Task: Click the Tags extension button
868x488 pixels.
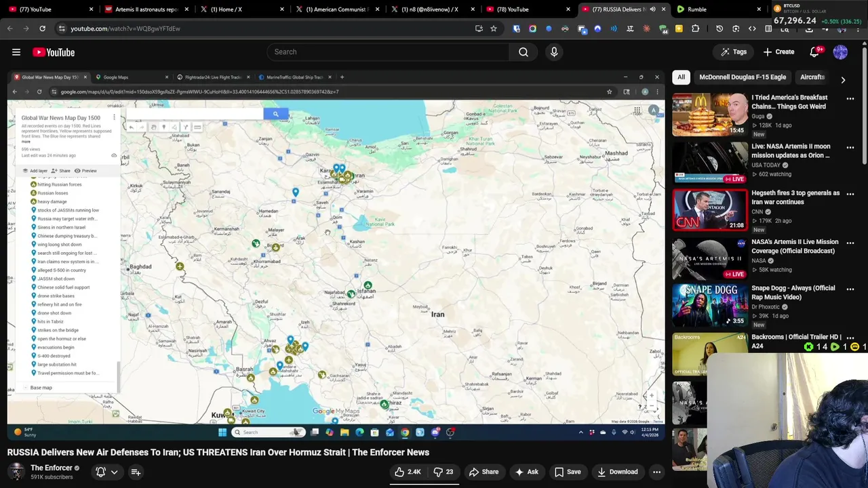Action: pos(734,52)
